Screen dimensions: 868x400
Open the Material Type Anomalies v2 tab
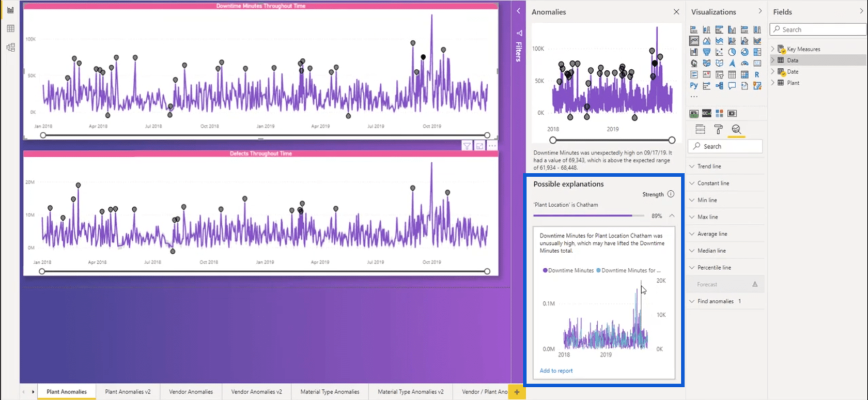pos(410,392)
